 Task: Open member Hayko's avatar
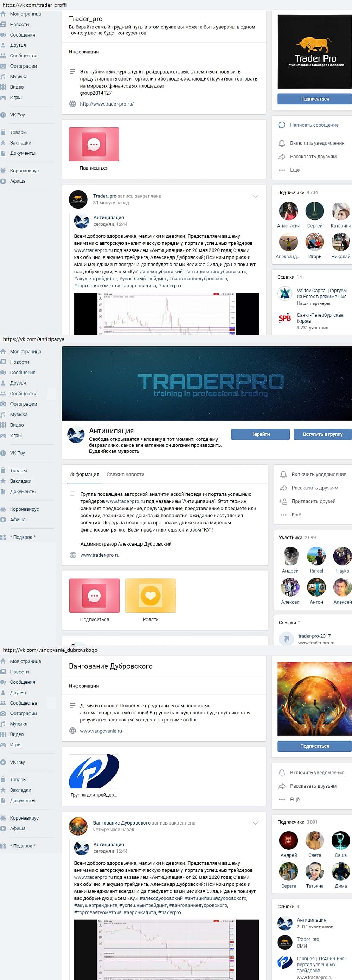pos(342,556)
